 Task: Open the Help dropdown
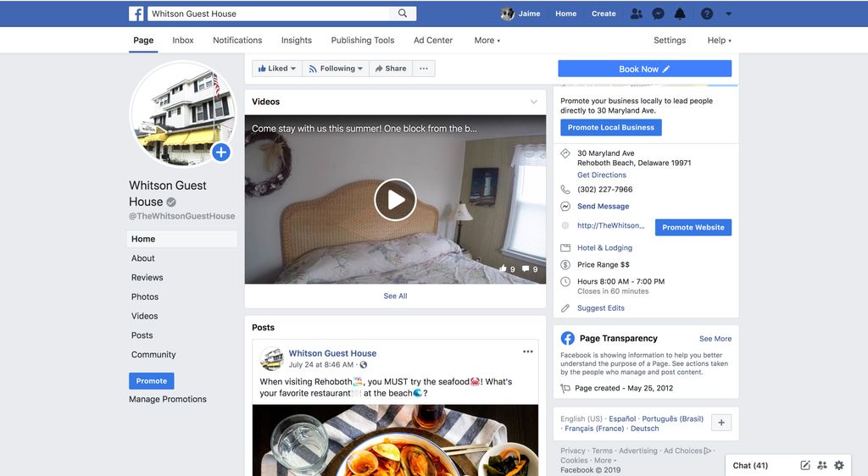pyautogui.click(x=719, y=41)
